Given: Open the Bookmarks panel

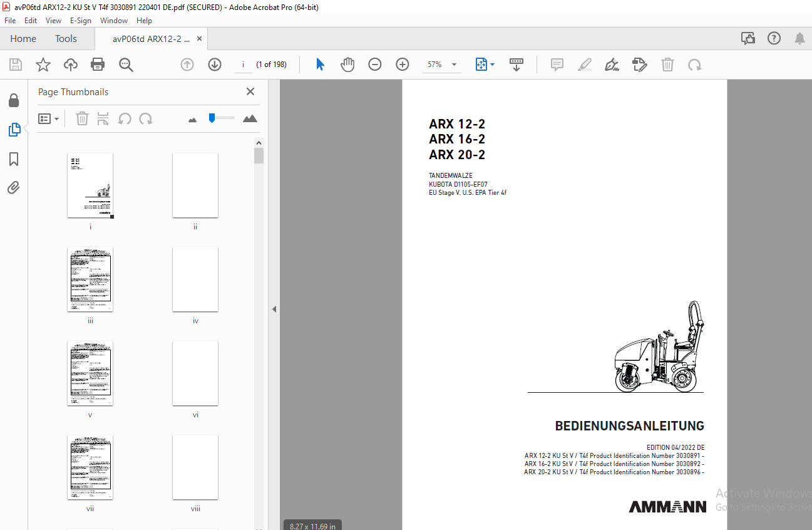Looking at the screenshot, I should point(14,159).
